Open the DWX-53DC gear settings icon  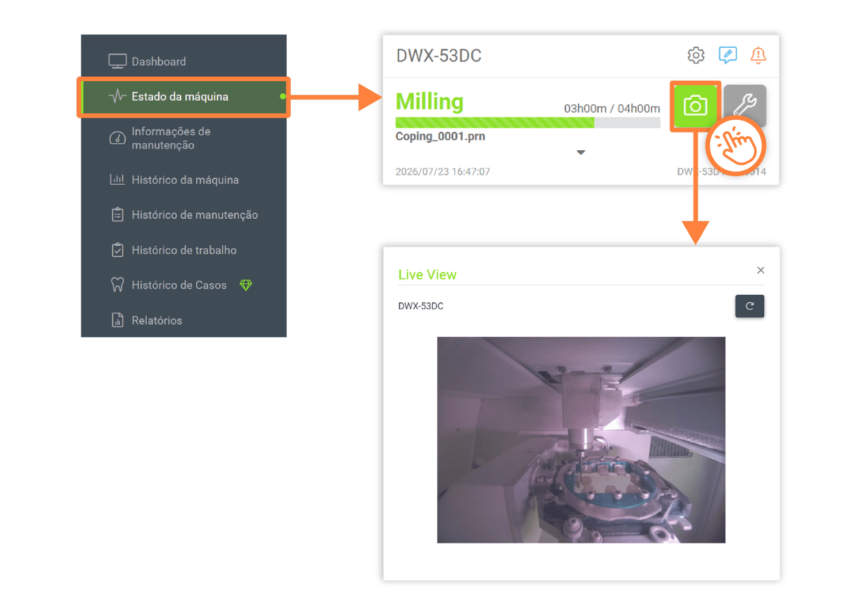[x=696, y=55]
